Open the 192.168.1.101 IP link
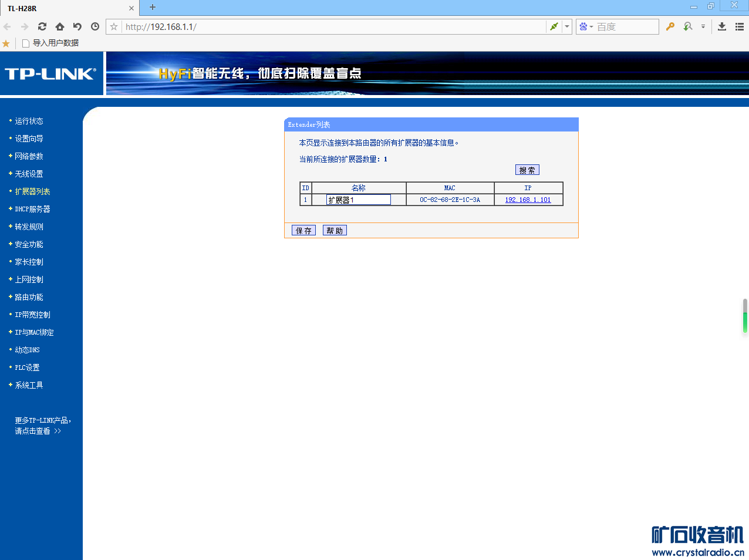This screenshot has height=560, width=749. [528, 200]
